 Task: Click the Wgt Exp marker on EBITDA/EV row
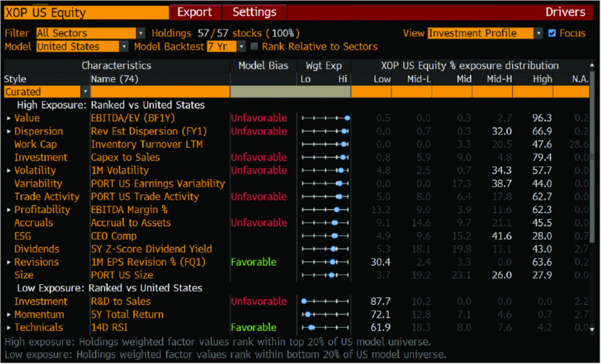[347, 118]
